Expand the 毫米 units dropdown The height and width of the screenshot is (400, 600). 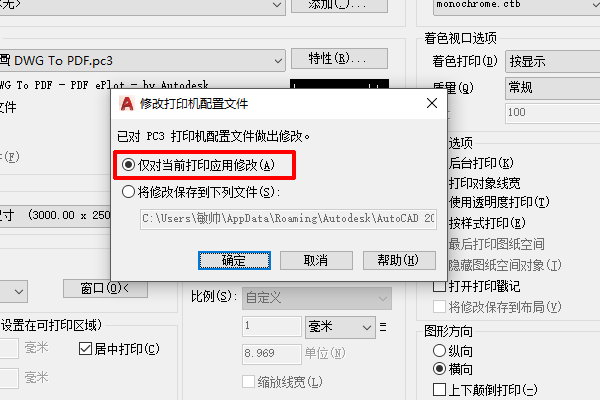(x=340, y=327)
